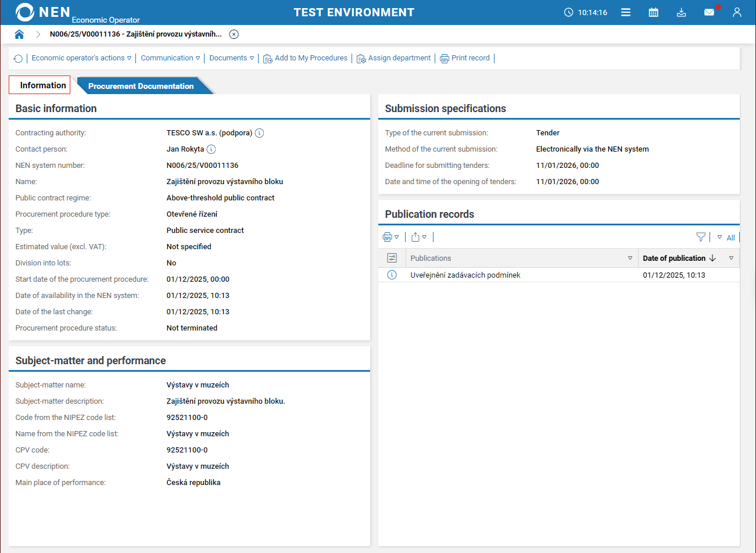Click the home icon in breadcrumb
756x553 pixels.
point(19,34)
